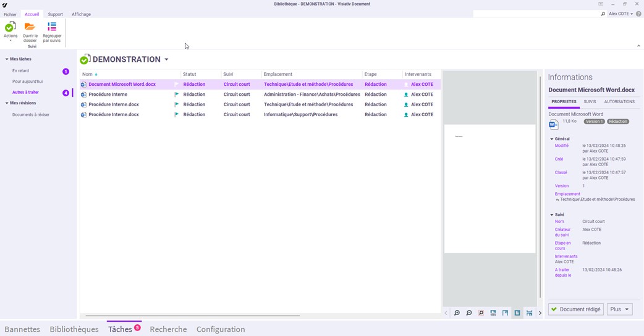Open the SUIVIS tab in Informations panel
644x336 pixels.
pyautogui.click(x=590, y=102)
